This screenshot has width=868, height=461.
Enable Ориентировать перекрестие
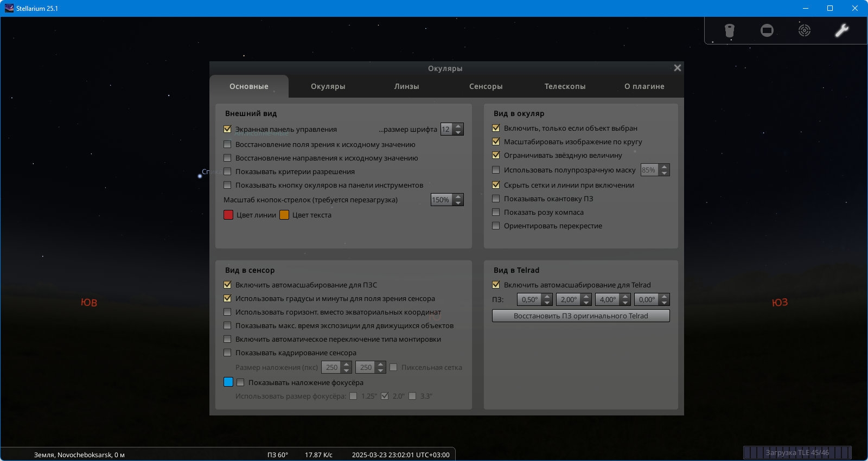coord(496,226)
